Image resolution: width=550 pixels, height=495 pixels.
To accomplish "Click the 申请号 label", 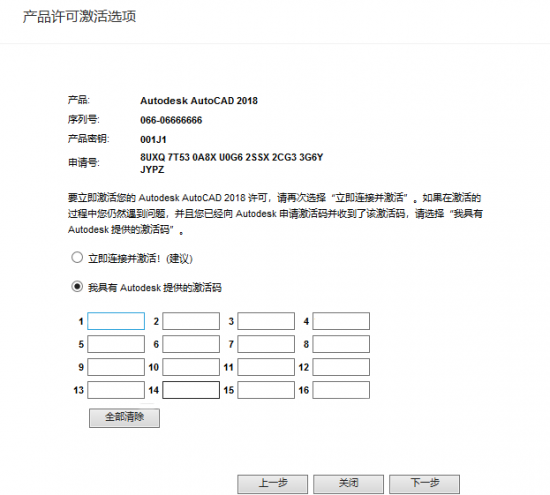I will (x=84, y=162).
